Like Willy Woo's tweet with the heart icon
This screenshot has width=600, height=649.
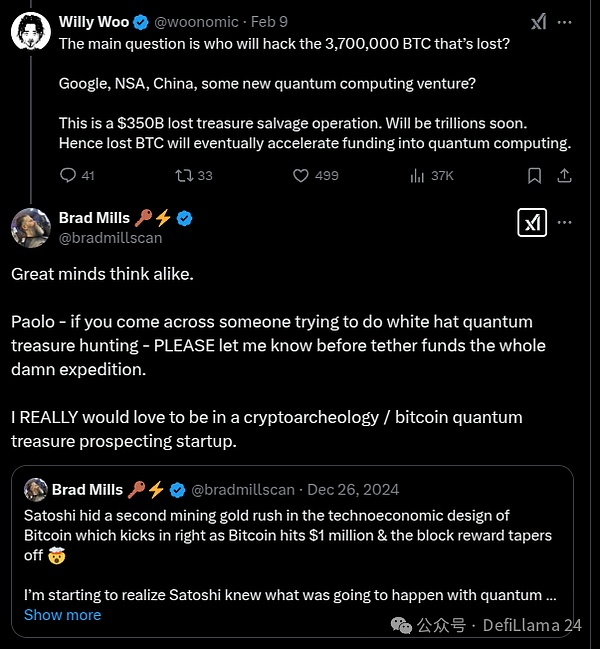point(301,176)
